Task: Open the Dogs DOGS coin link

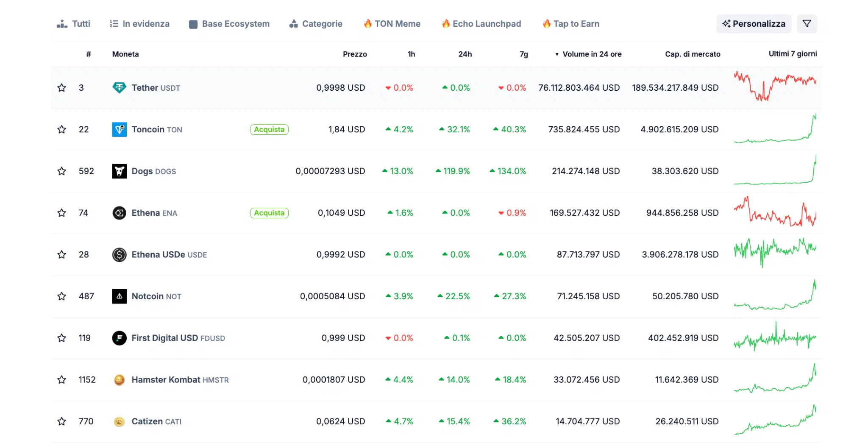Action: [153, 171]
